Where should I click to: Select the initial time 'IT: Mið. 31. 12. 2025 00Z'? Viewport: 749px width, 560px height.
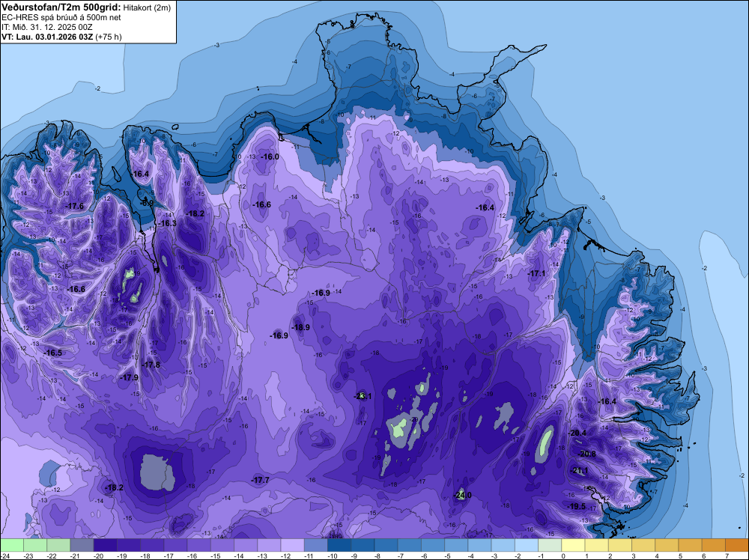point(46,27)
